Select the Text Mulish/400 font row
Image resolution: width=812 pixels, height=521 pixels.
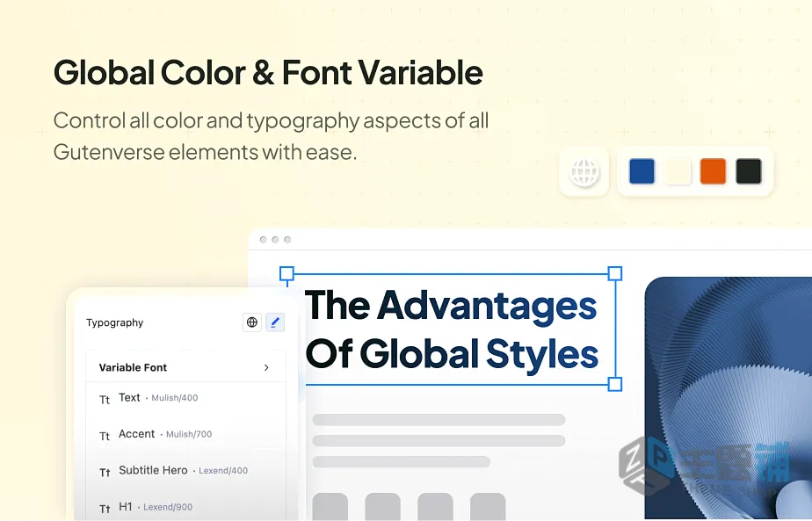pyautogui.click(x=185, y=398)
